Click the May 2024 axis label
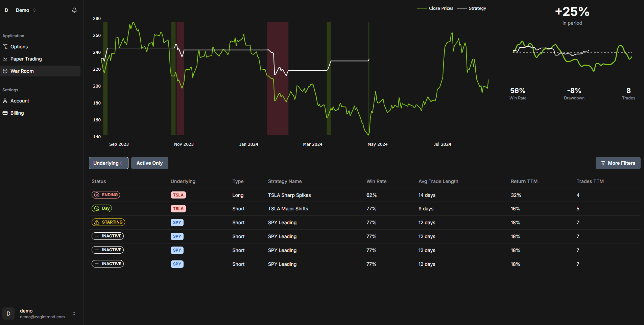Screen dimensions: 644x325 click(378, 144)
